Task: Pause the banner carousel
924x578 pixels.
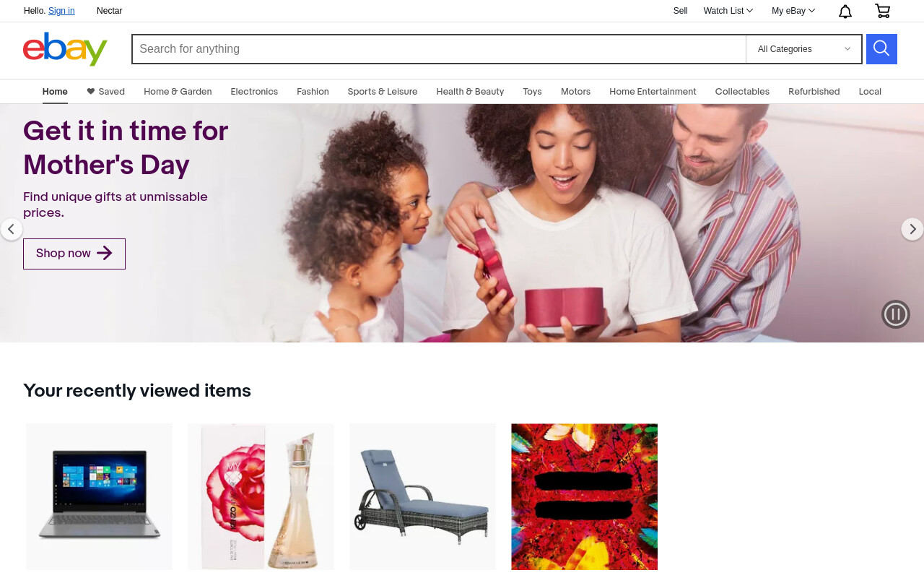Action: point(896,314)
